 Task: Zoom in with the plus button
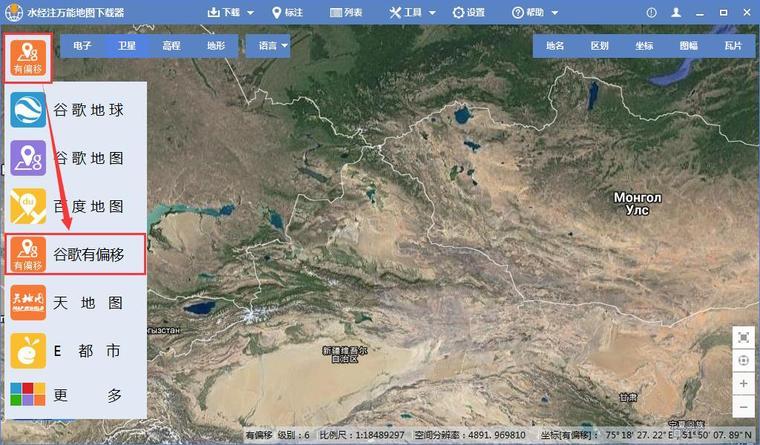(743, 384)
